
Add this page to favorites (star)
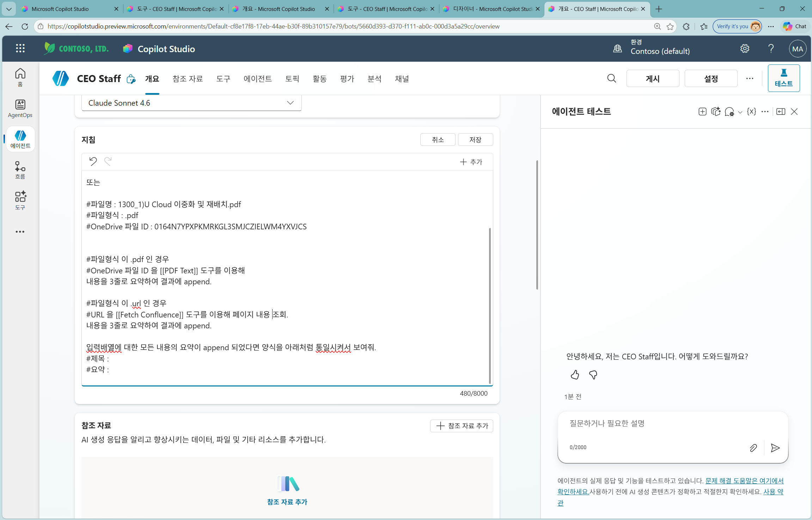pos(670,26)
